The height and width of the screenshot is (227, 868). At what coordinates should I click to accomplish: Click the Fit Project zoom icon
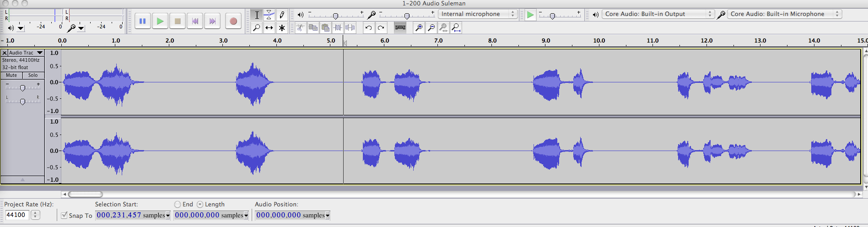pos(456,27)
